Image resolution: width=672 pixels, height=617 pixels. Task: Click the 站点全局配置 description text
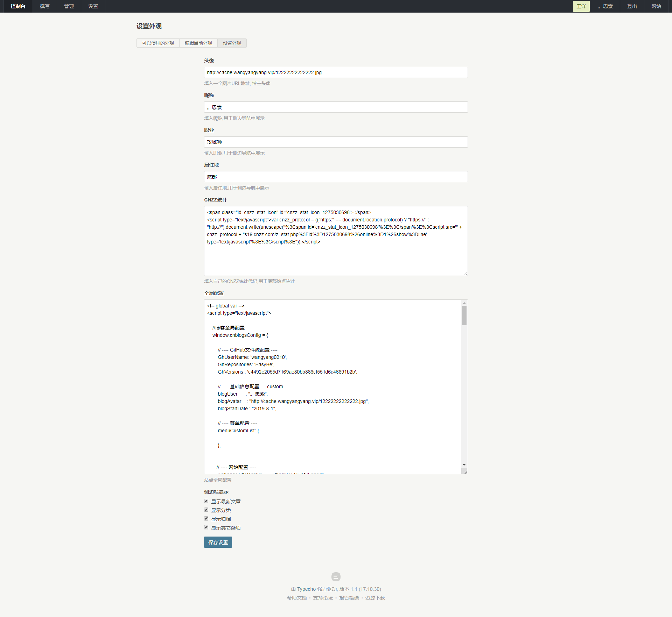[x=218, y=480]
